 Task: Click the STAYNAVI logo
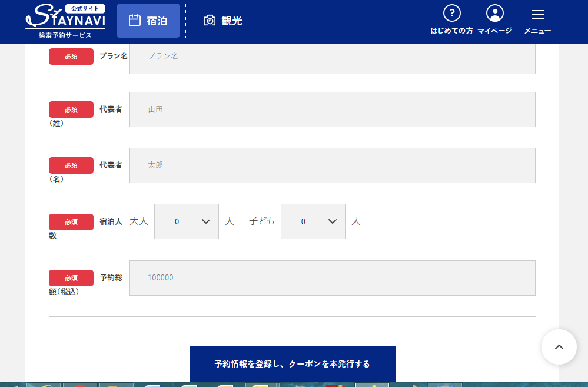coord(65,21)
